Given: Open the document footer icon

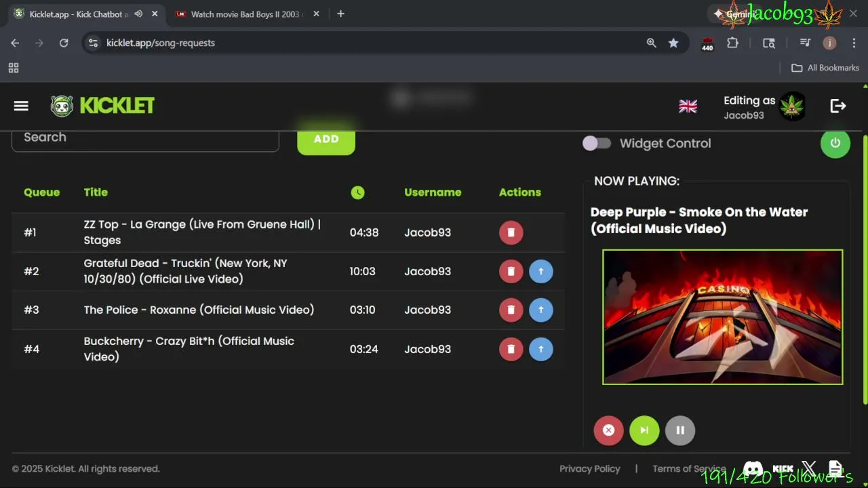Looking at the screenshot, I should click(835, 468).
